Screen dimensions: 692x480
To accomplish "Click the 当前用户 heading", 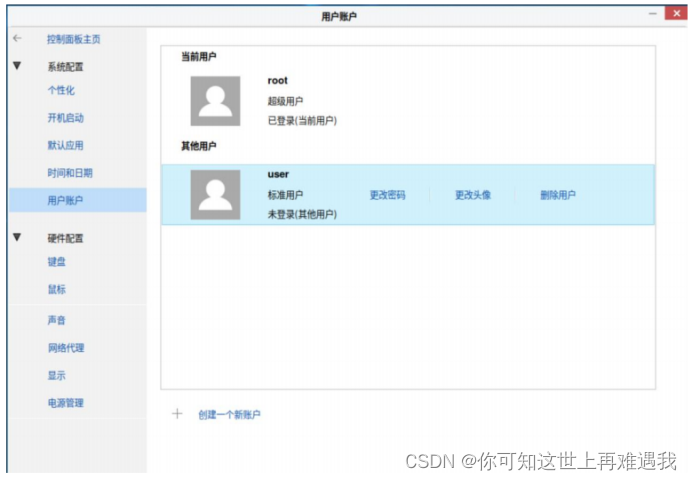I will (199, 56).
